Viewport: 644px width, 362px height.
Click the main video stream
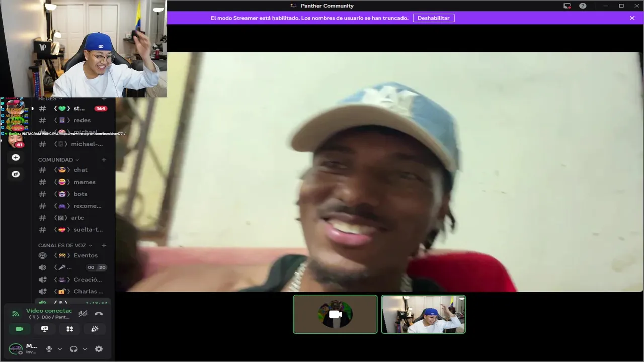[379, 171]
